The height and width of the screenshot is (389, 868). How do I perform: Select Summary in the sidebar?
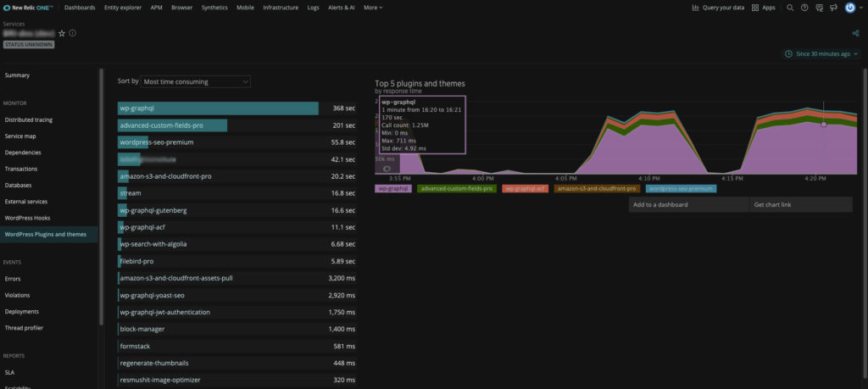pyautogui.click(x=17, y=75)
